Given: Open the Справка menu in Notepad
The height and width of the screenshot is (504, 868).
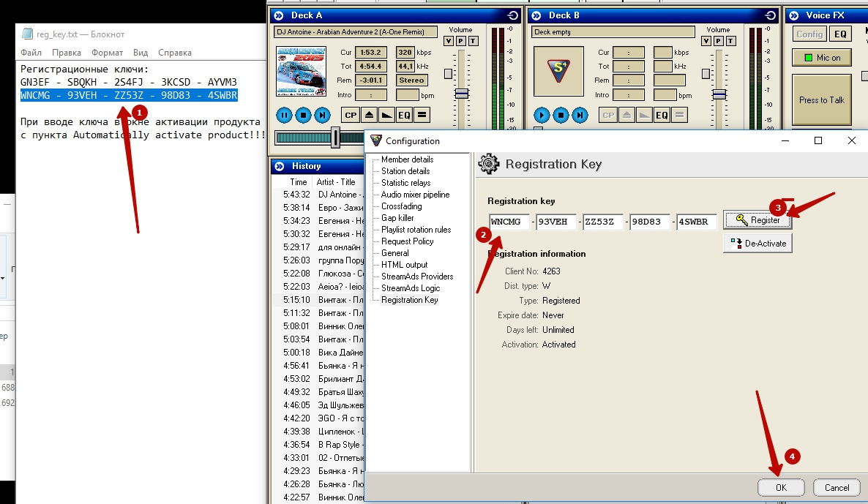Looking at the screenshot, I should (x=175, y=53).
